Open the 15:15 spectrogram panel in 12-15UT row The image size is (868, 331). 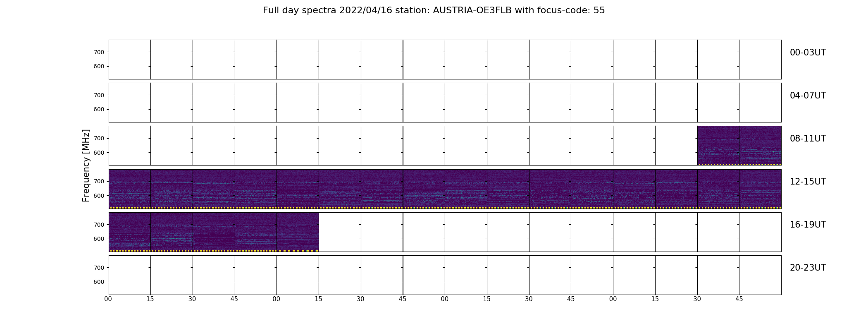(676, 189)
